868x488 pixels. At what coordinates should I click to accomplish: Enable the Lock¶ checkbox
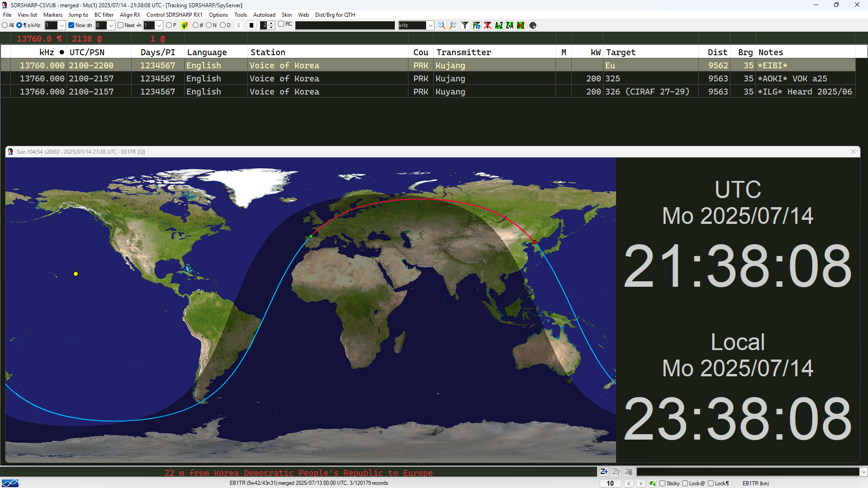(711, 483)
